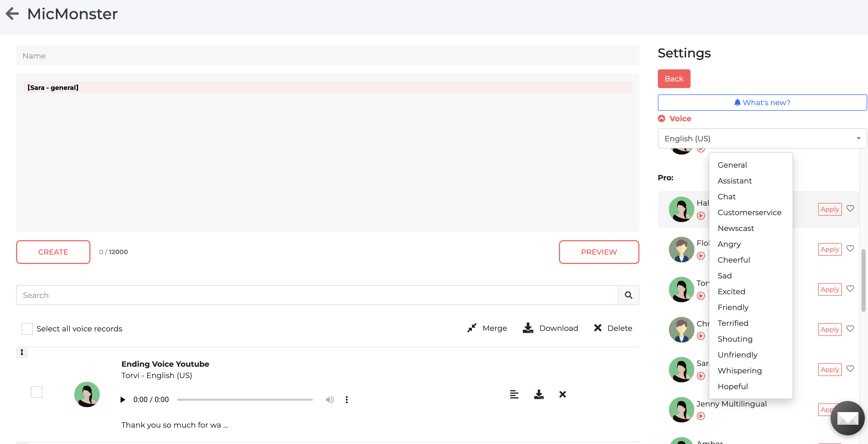Screen dimensions: 868x444
Task: Apply the Sara voice
Action: pyautogui.click(x=830, y=370)
